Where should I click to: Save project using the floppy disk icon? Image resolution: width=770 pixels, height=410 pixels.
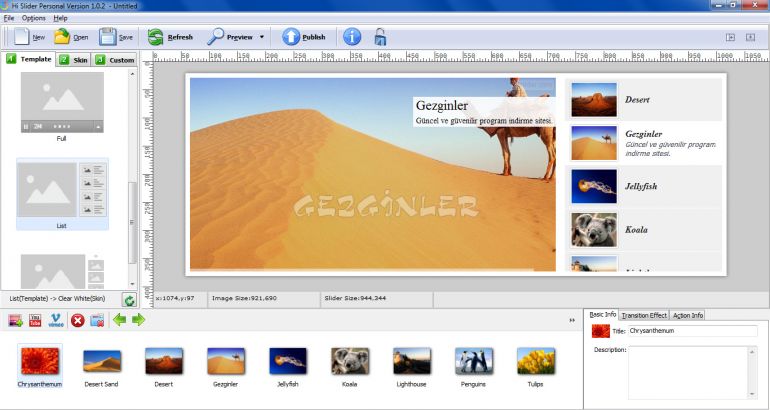coord(108,36)
